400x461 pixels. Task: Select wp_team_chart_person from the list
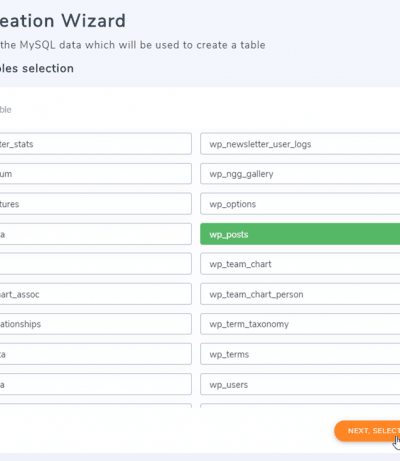[300, 294]
